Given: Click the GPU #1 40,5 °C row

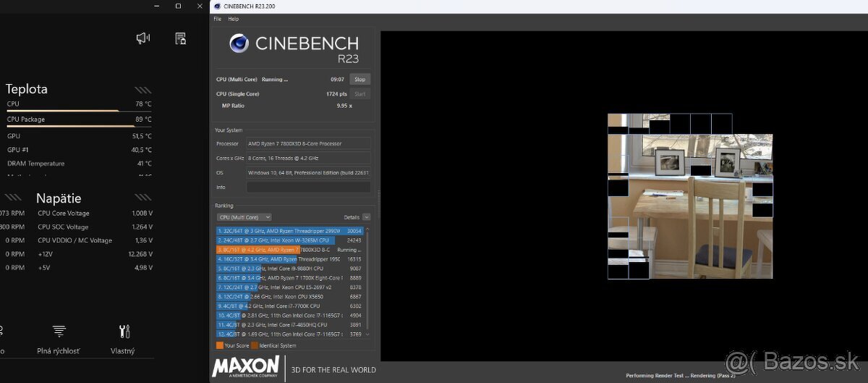Looking at the screenshot, I should pos(79,150).
